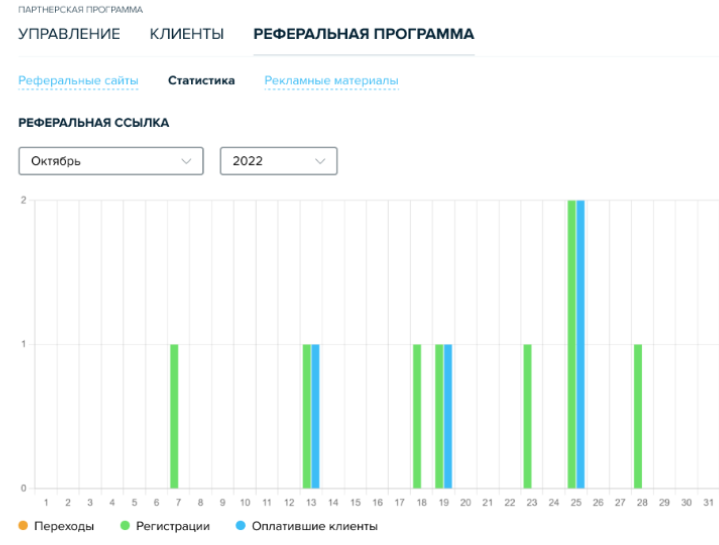The height and width of the screenshot is (545, 719).
Task: Click y-axis label 0
Action: pyautogui.click(x=23, y=488)
